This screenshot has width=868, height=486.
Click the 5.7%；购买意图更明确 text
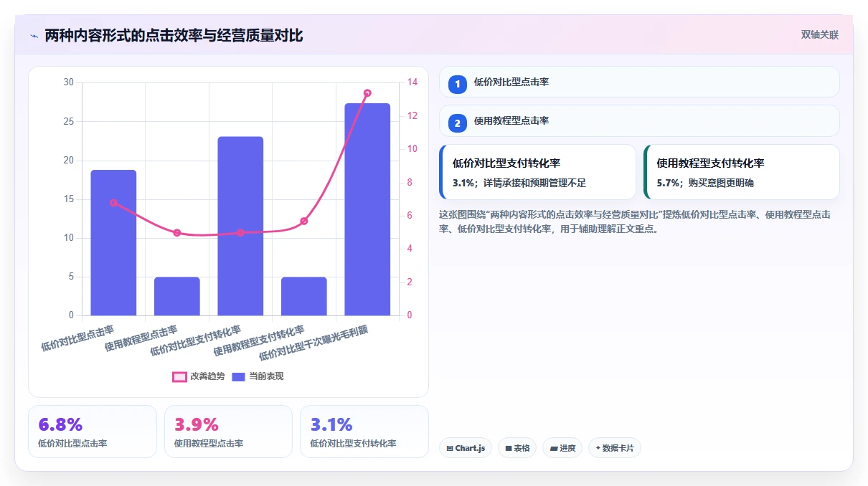point(705,183)
